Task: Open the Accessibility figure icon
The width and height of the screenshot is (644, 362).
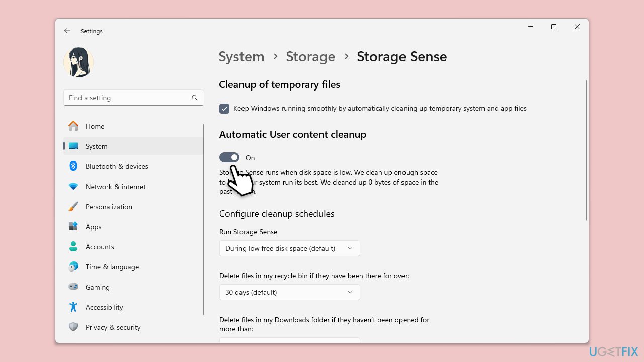Action: [73, 307]
